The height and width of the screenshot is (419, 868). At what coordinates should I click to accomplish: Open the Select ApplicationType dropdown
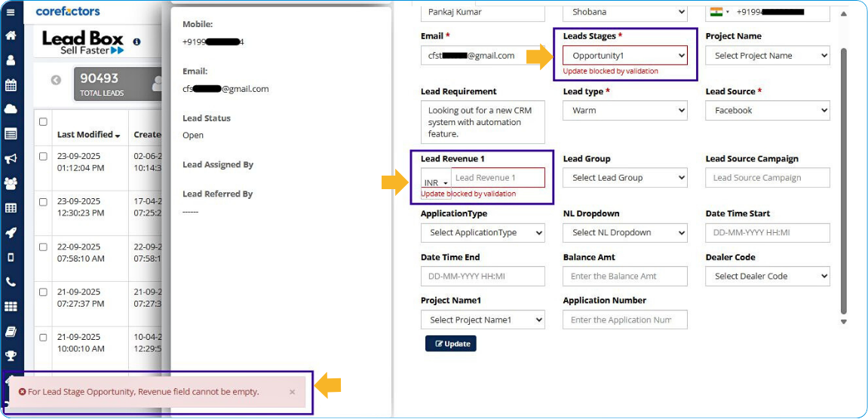pos(483,232)
